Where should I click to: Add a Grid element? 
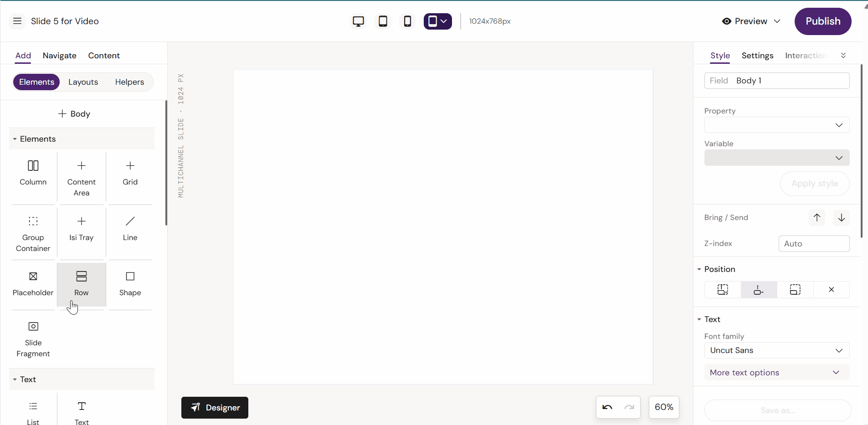pos(130,173)
